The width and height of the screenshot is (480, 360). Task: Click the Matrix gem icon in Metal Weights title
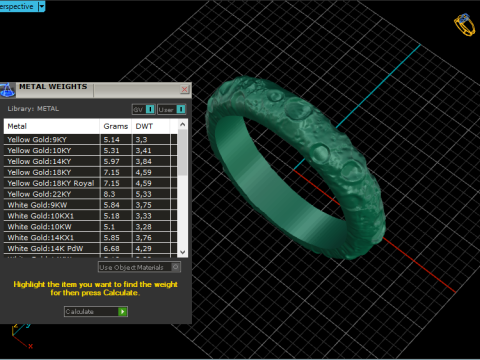point(7,90)
